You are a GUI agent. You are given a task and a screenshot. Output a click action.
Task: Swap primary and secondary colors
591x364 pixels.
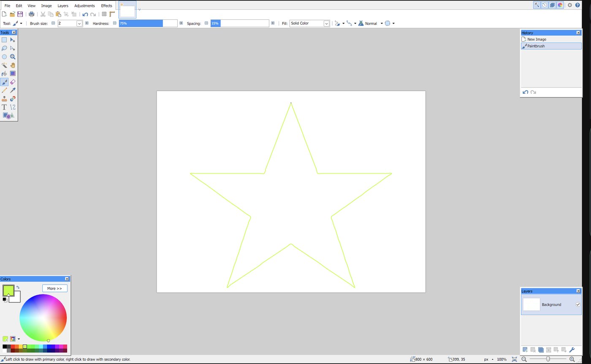point(18,288)
